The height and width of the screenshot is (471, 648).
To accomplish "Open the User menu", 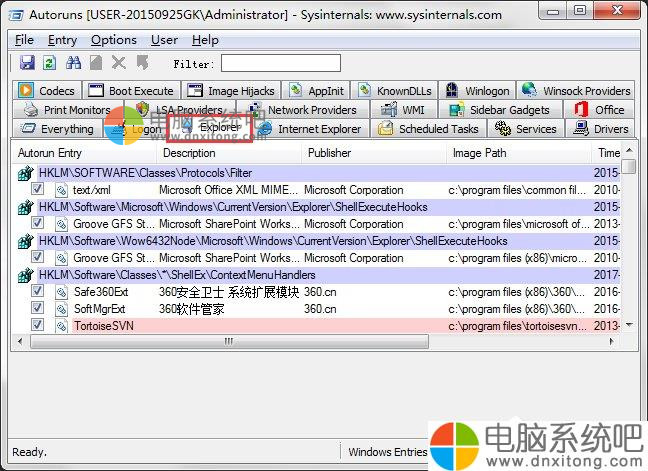I will pyautogui.click(x=164, y=40).
